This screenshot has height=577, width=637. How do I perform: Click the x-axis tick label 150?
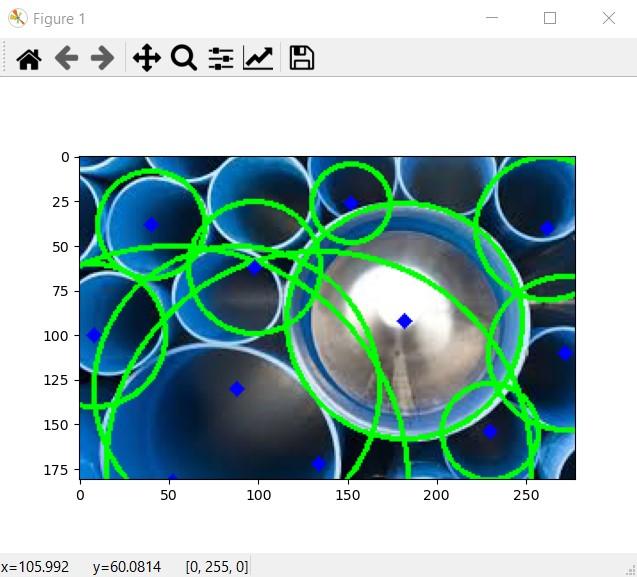tap(348, 495)
